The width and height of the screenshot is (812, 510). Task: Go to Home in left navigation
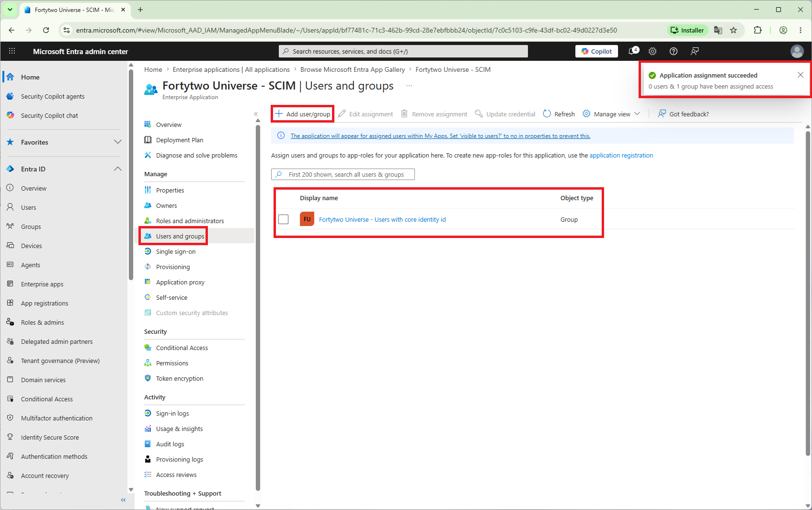[x=30, y=77]
